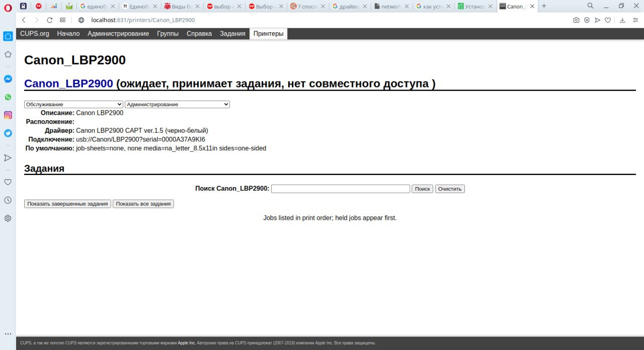Screen dimensions: 644x350
Task: Open the Easy Setup sliders icon
Action: point(634,20)
